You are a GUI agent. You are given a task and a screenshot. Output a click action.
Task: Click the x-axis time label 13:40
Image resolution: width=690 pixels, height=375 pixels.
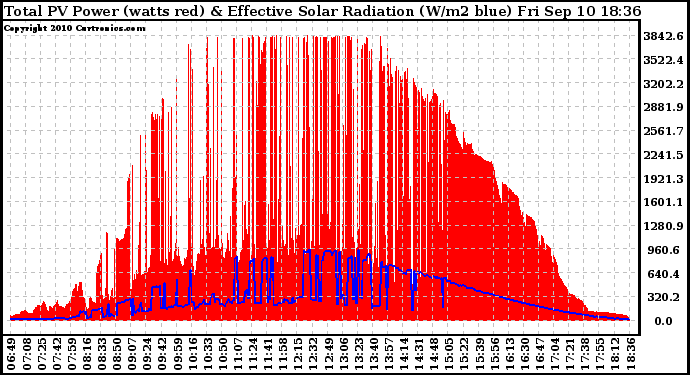374,354
